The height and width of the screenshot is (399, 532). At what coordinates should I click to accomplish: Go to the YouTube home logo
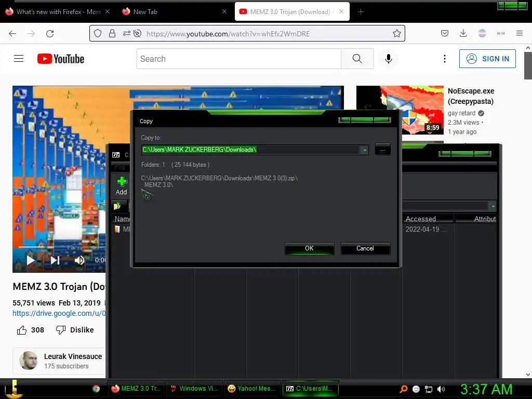(61, 59)
